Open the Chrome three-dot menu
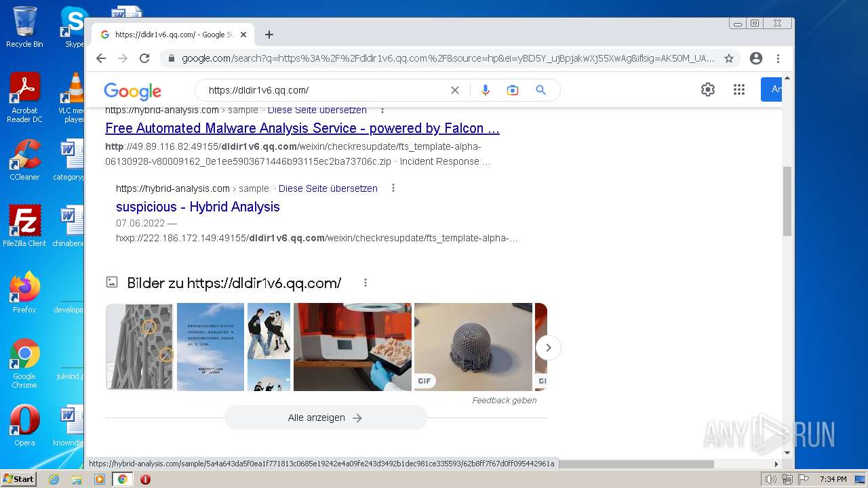Viewport: 868px width, 488px height. [778, 58]
